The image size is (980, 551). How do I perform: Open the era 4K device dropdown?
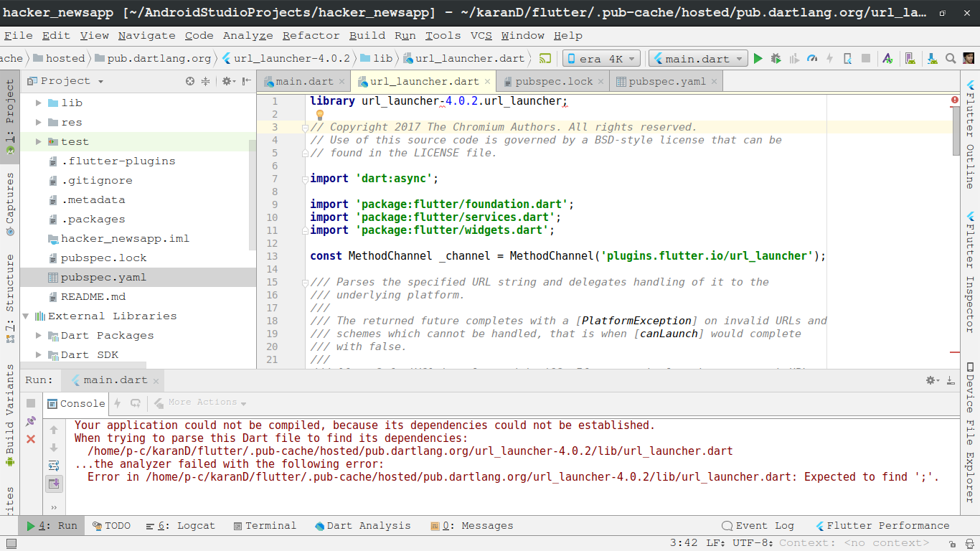click(601, 58)
